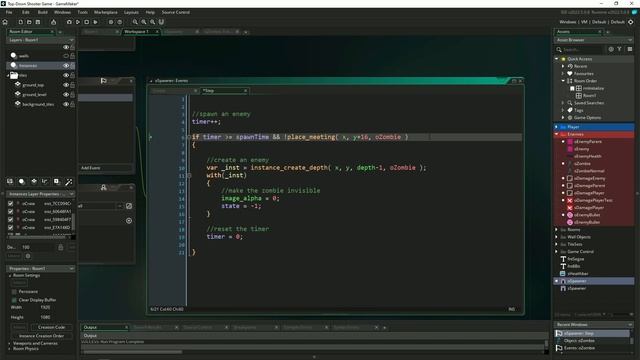
Task: Expand the Rooms asset folder
Action: pos(557,230)
